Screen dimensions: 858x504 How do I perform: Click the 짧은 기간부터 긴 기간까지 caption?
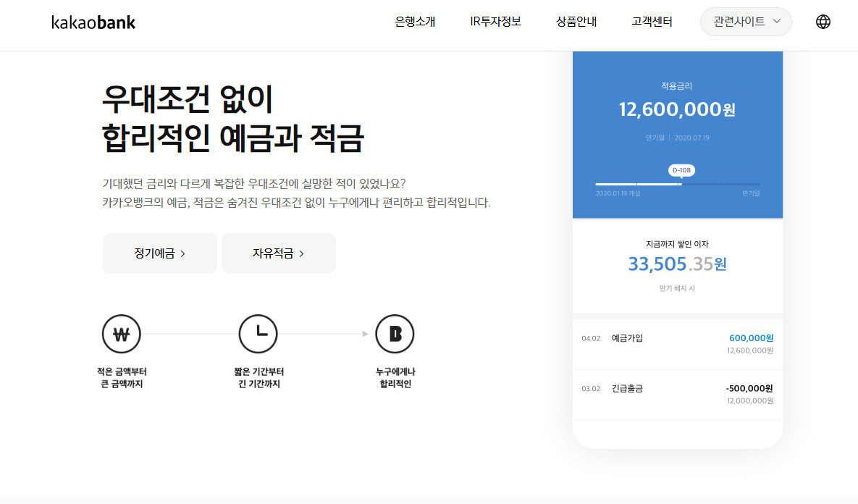click(x=258, y=377)
